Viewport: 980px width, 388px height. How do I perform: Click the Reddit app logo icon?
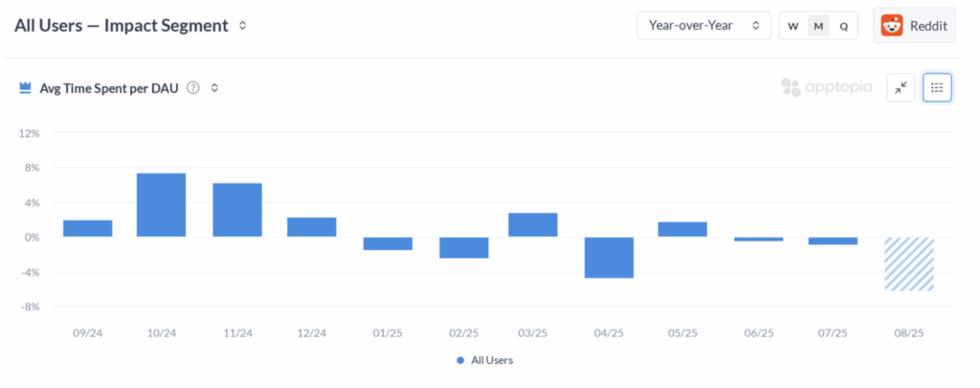pos(892,26)
